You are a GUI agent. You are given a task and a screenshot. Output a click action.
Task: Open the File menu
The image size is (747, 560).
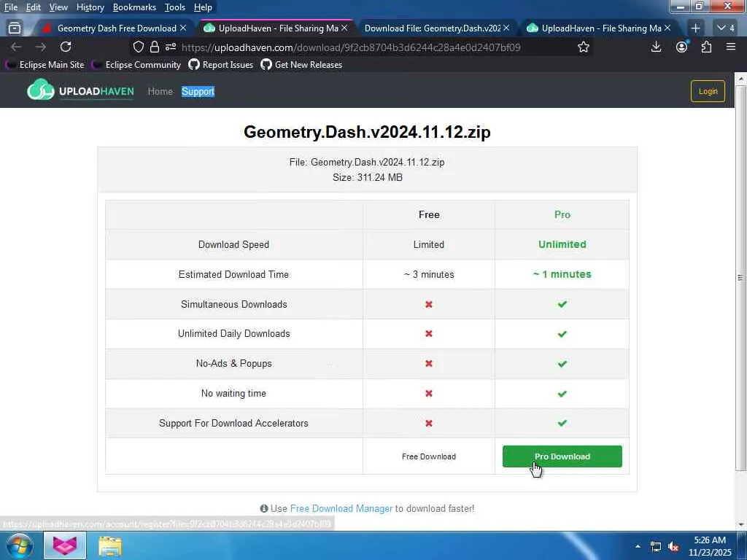11,7
